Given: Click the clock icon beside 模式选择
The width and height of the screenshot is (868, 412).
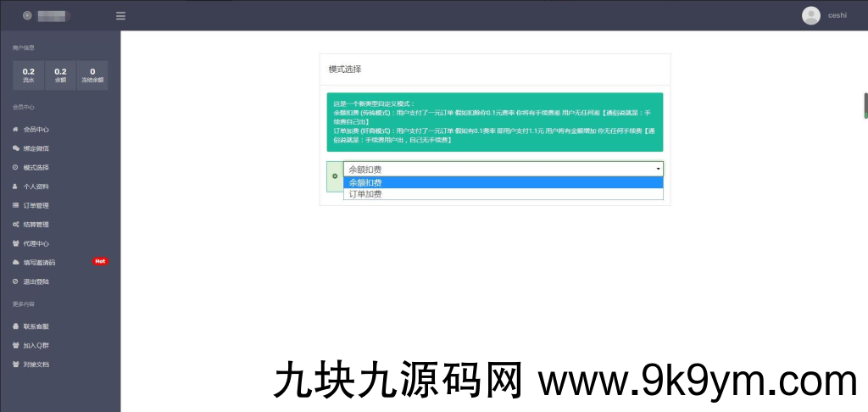Looking at the screenshot, I should [x=15, y=167].
